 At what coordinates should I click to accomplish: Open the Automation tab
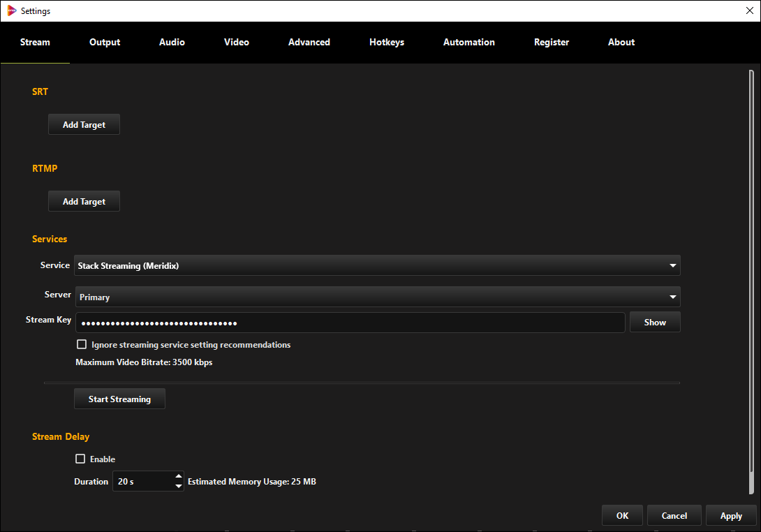pos(469,42)
